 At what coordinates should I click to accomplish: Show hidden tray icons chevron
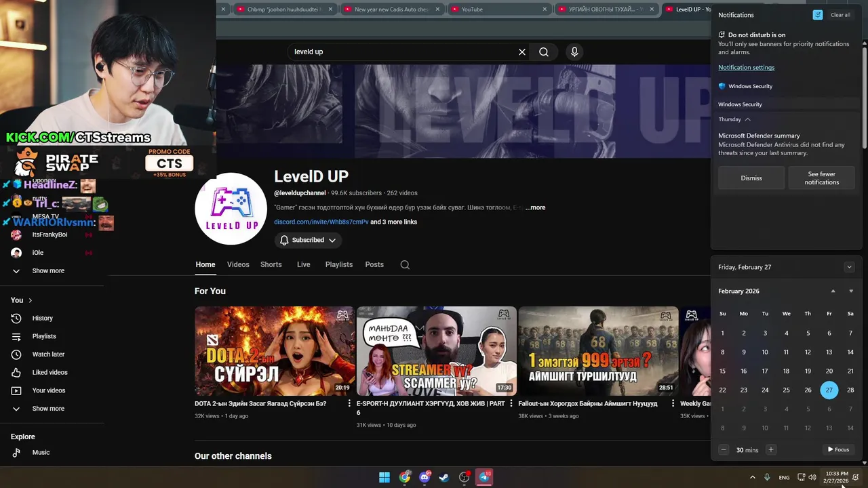pos(753,477)
